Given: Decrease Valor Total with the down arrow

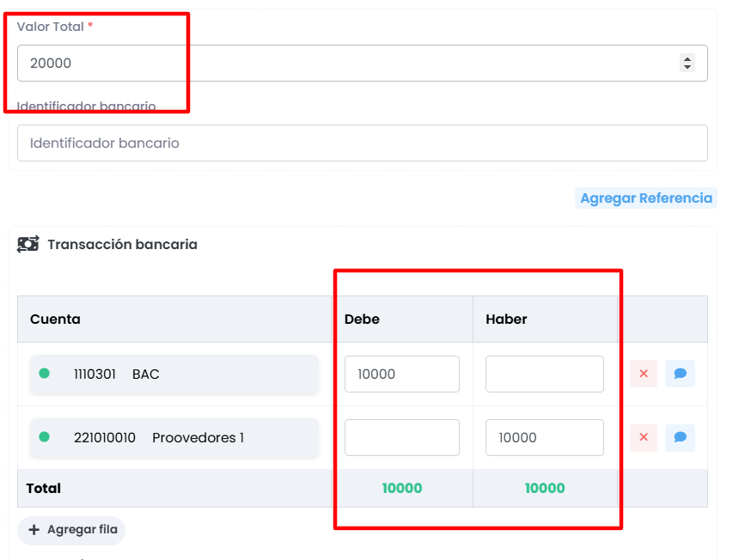Looking at the screenshot, I should 687,67.
